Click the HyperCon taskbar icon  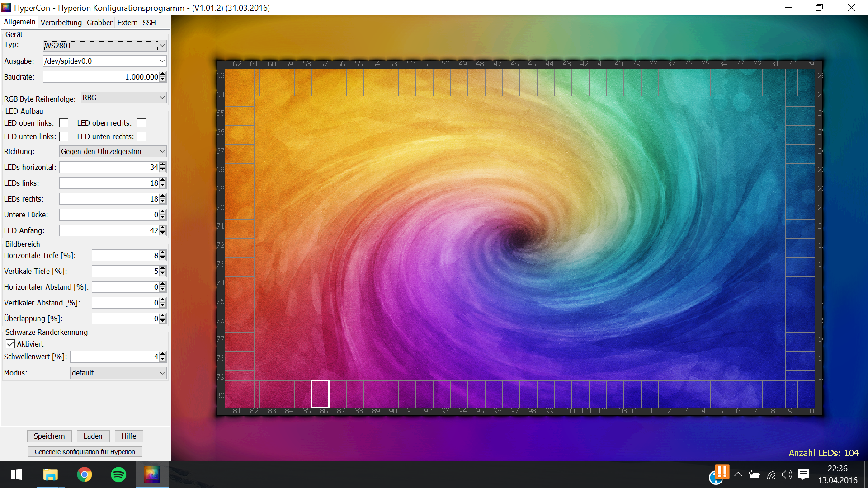point(152,474)
